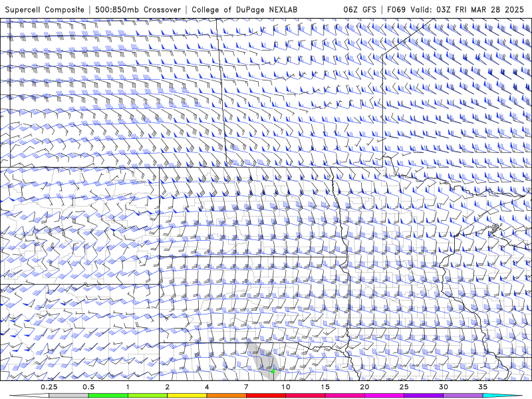Select the yellow 2–4 legend swatch
532x399 pixels.
point(187,396)
